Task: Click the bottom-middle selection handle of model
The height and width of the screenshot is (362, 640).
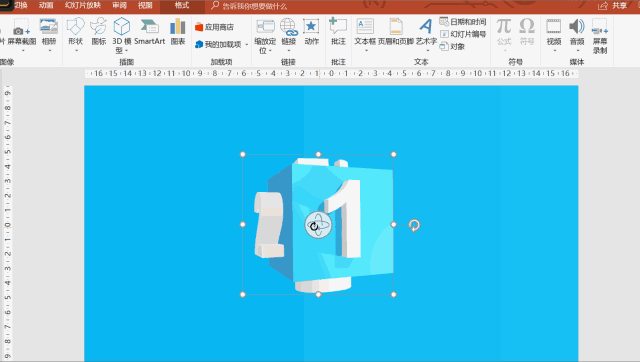Action: click(x=318, y=294)
